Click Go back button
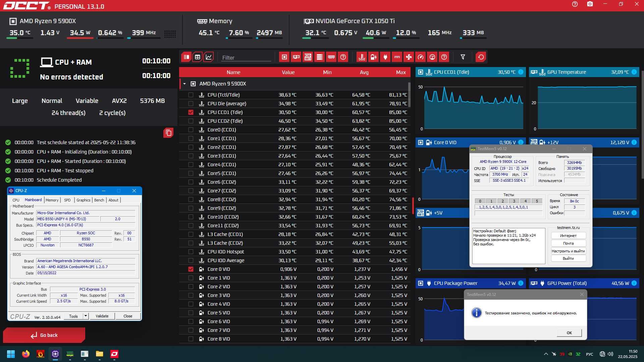The image size is (644, 362). 44,335
